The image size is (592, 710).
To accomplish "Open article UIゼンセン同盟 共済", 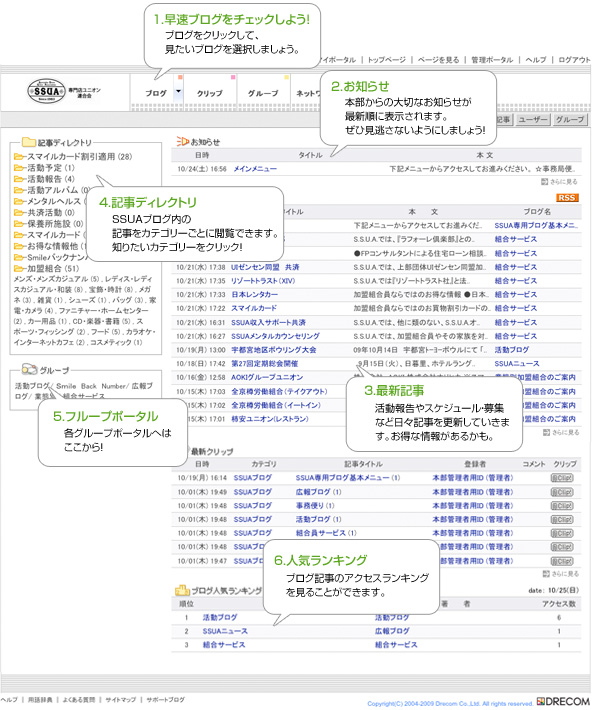I will (x=265, y=267).
